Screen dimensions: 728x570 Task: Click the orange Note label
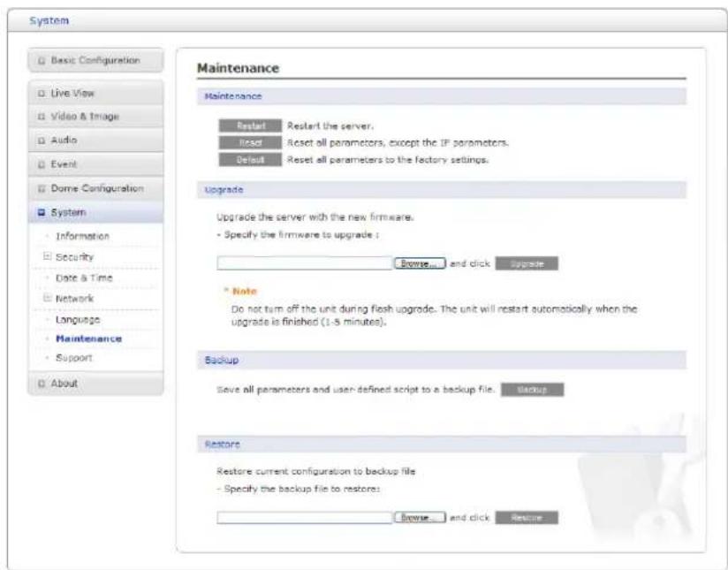point(244,292)
